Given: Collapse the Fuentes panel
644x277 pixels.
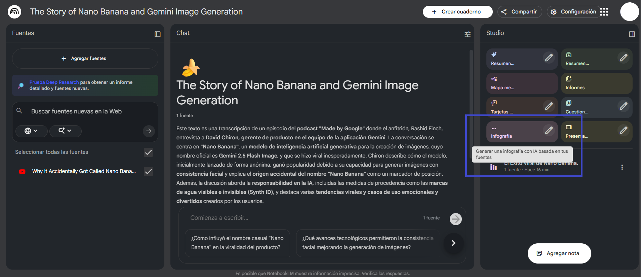Looking at the screenshot, I should (x=157, y=34).
